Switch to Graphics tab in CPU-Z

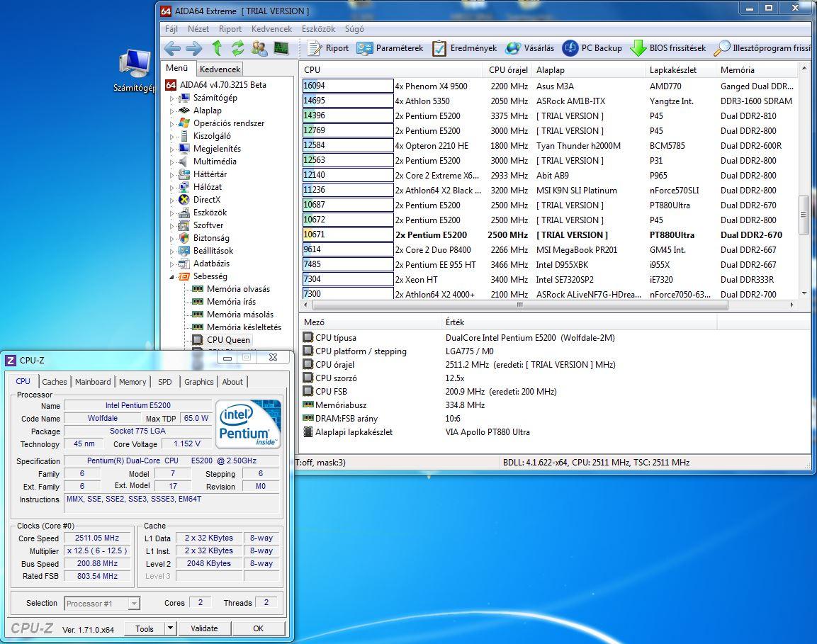click(x=198, y=382)
